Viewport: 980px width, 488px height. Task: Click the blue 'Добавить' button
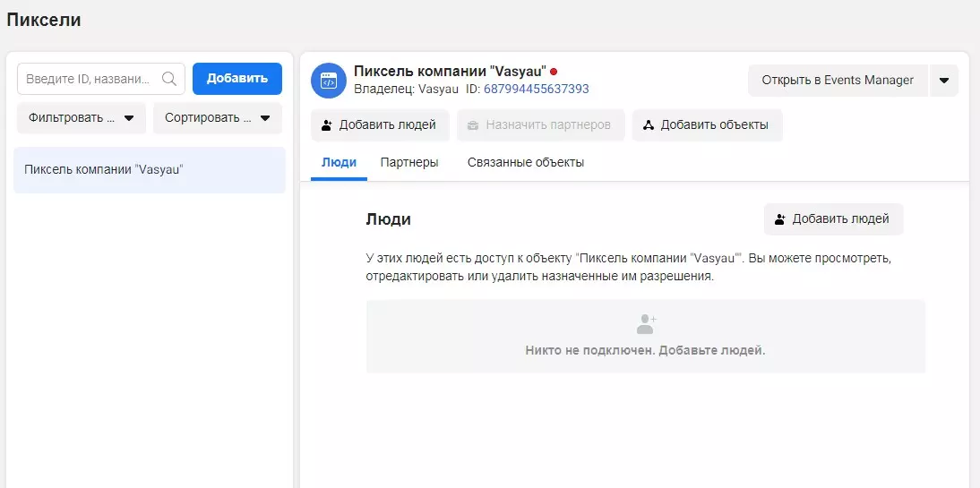coord(237,79)
